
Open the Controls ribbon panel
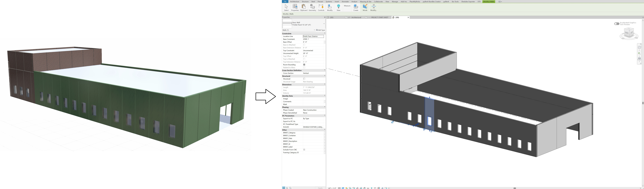tap(321, 7)
